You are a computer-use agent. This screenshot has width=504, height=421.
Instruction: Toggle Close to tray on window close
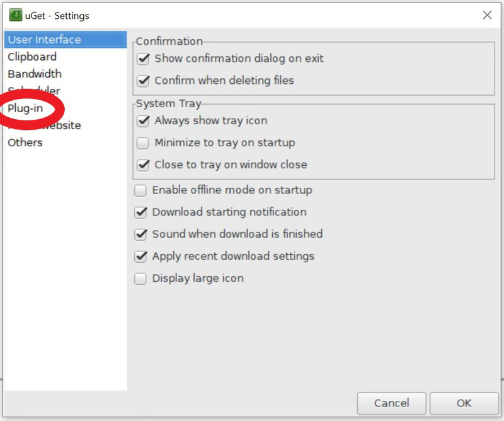tap(143, 164)
